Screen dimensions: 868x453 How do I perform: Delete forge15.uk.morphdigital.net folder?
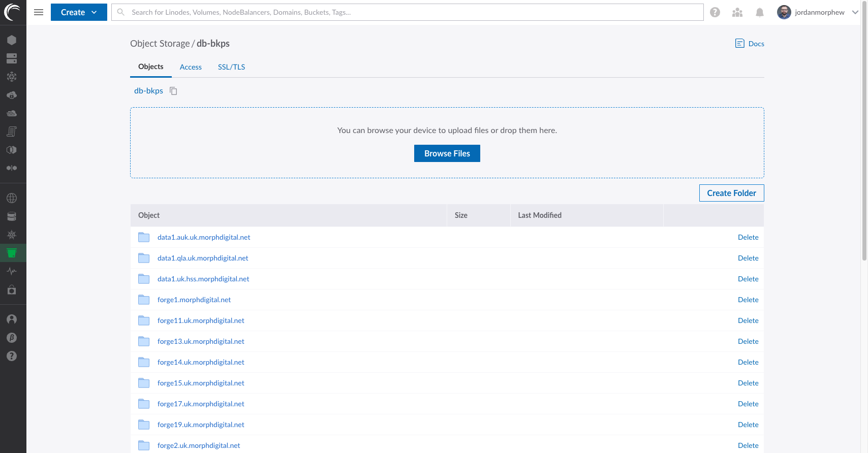click(748, 383)
